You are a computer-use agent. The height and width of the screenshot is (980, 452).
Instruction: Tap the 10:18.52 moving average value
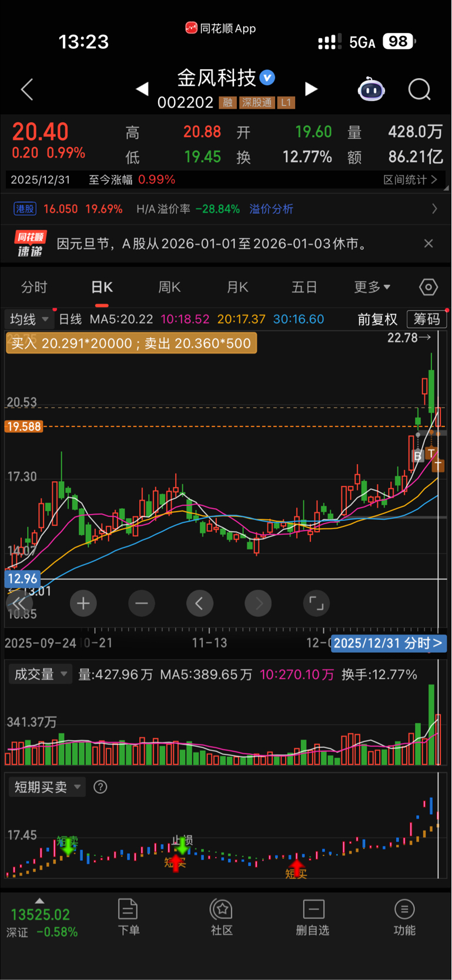click(x=185, y=319)
